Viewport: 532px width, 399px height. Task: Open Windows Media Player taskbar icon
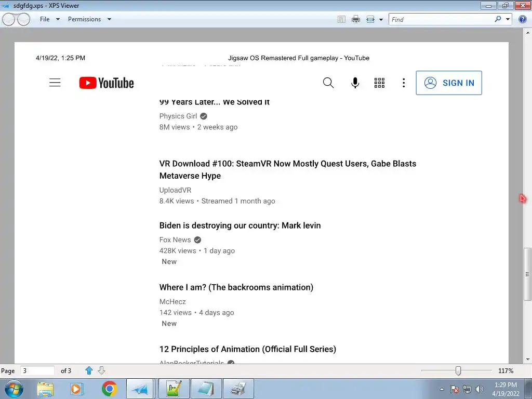[76, 389]
